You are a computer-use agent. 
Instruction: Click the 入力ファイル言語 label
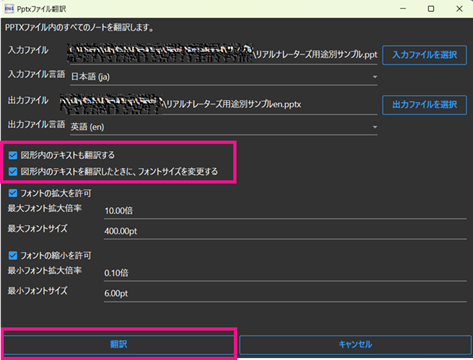(x=36, y=74)
